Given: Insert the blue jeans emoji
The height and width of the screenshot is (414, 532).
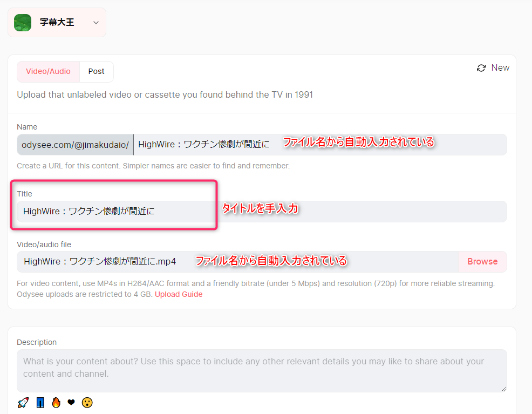Looking at the screenshot, I should pos(40,403).
